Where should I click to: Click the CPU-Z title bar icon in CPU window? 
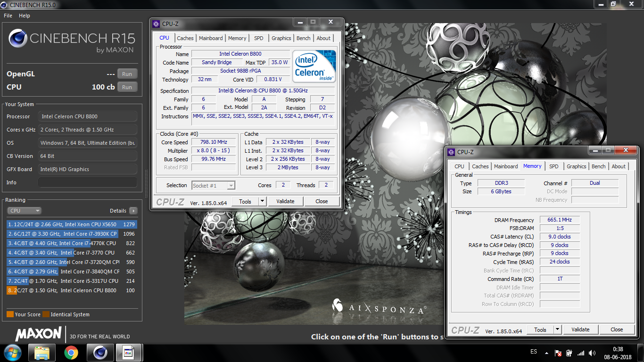click(156, 24)
